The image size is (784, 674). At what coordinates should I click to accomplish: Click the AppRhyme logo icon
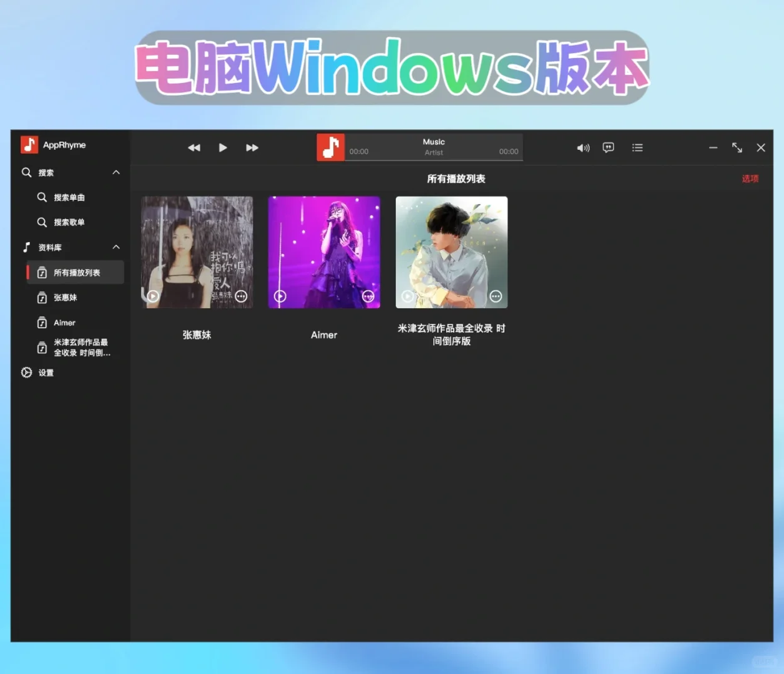pos(29,145)
